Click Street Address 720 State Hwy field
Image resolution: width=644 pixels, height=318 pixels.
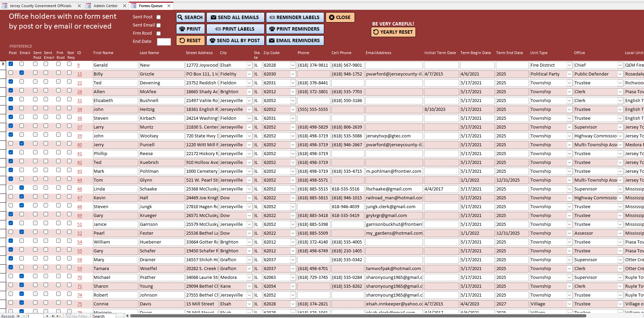click(202, 136)
